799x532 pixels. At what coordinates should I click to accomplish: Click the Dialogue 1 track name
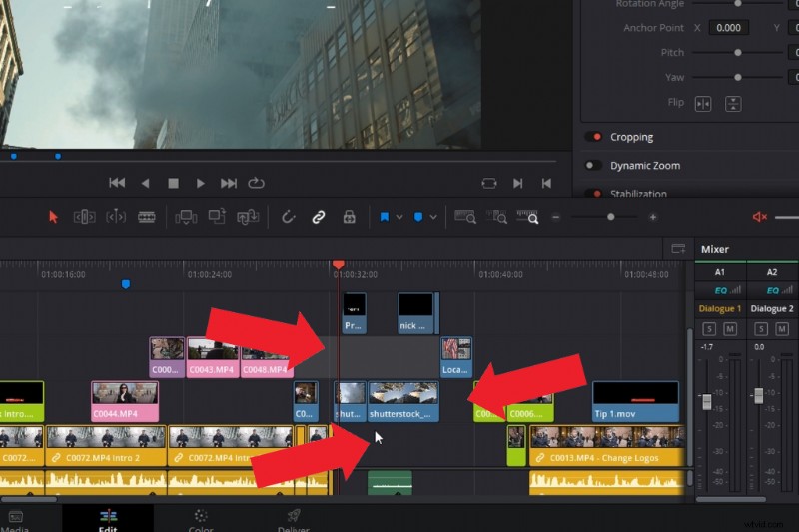[719, 309]
